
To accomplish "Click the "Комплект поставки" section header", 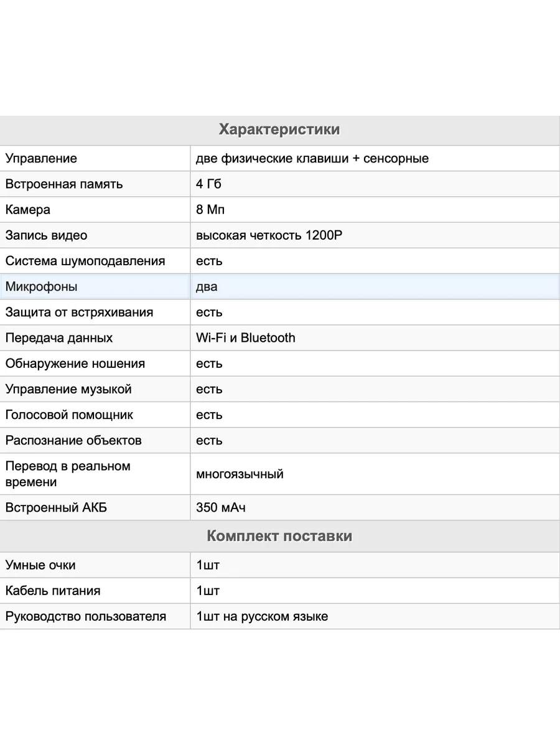I will tap(279, 536).
